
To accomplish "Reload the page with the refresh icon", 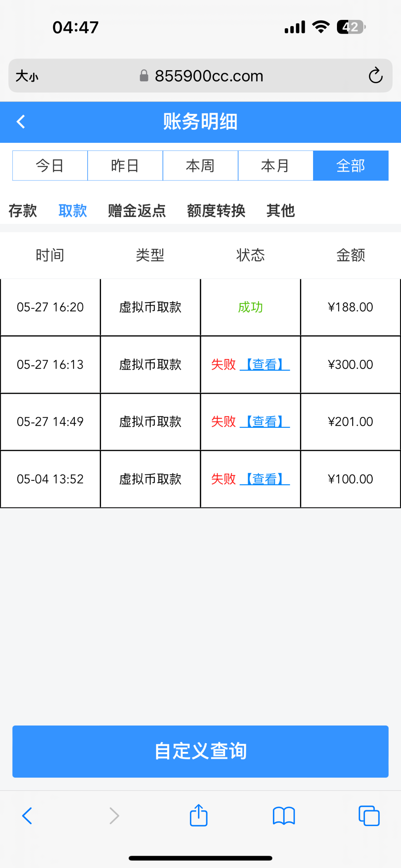I will click(x=375, y=76).
